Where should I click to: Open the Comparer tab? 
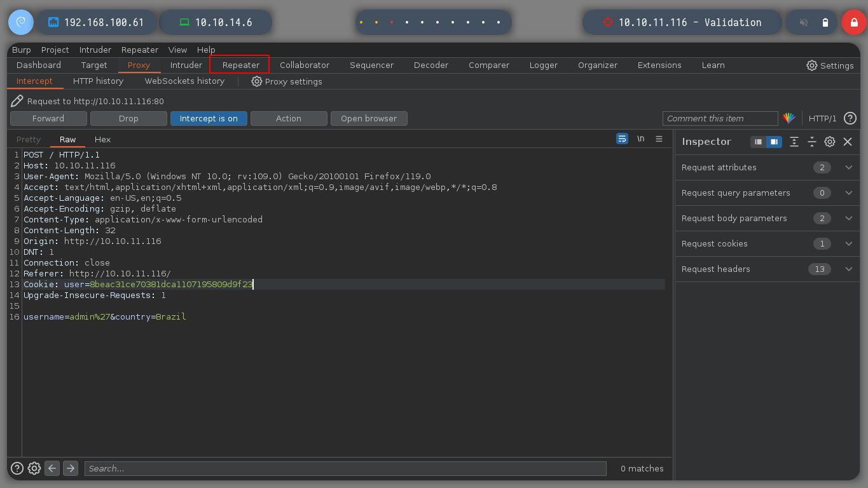click(489, 65)
